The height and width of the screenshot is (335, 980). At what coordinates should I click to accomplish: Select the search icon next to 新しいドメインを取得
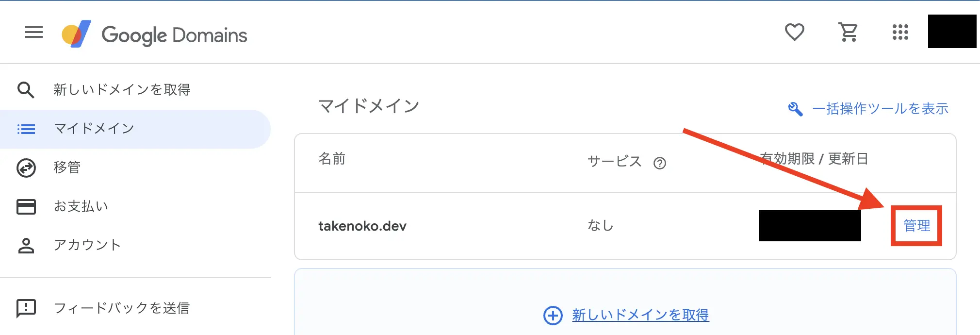pos(26,90)
